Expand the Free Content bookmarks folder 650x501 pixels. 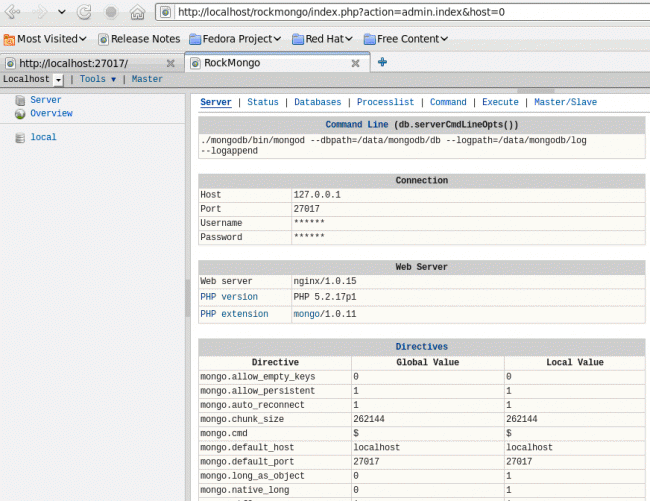pyautogui.click(x=405, y=39)
